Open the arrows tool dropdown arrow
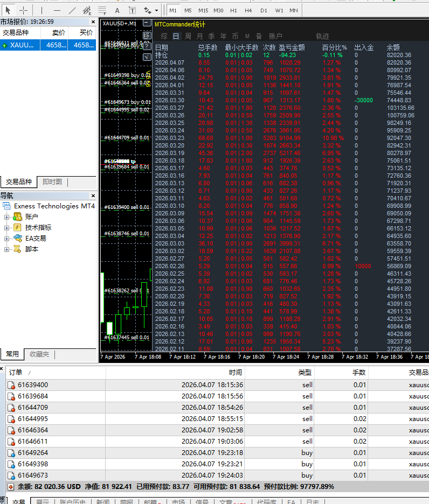Viewport: 429px width, 504px height. tap(157, 10)
